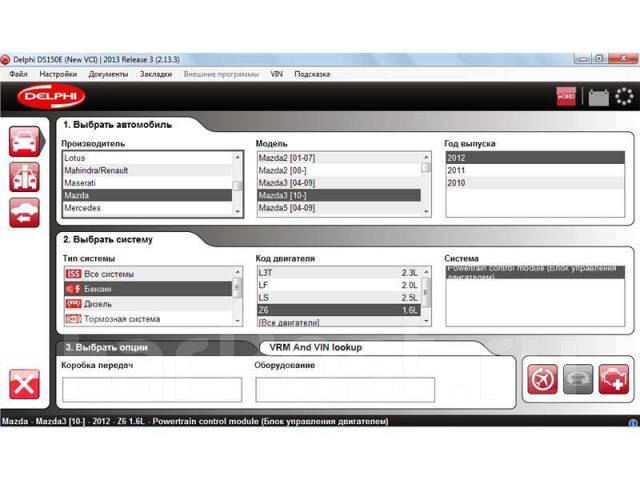The width and height of the screenshot is (640, 480).
Task: Select engine code Z6 1.6L
Action: [339, 310]
